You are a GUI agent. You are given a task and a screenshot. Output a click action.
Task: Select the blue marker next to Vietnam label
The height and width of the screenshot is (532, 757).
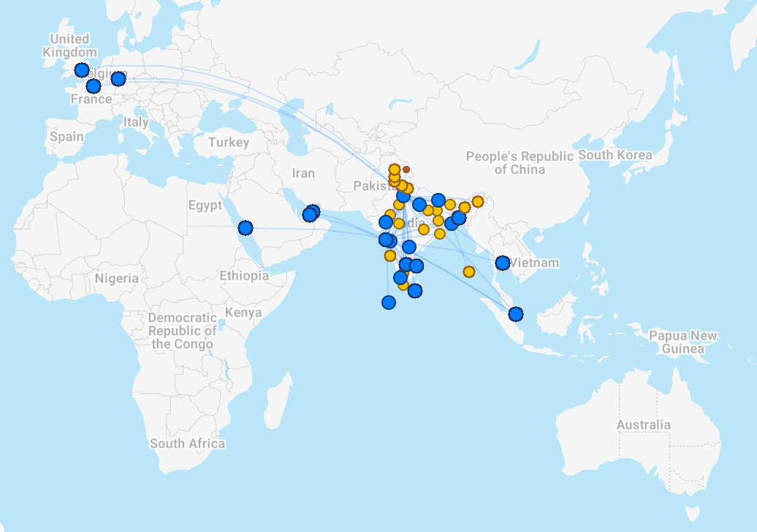point(503,263)
